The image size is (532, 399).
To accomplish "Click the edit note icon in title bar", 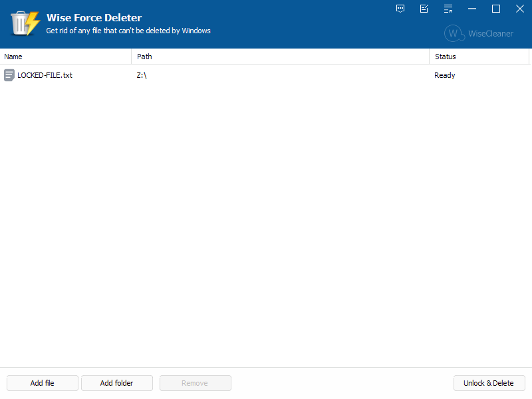I will pyautogui.click(x=424, y=9).
